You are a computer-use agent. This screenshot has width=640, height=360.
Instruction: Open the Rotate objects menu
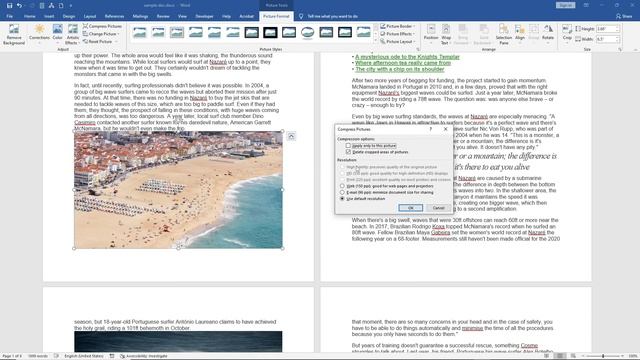pos(548,34)
